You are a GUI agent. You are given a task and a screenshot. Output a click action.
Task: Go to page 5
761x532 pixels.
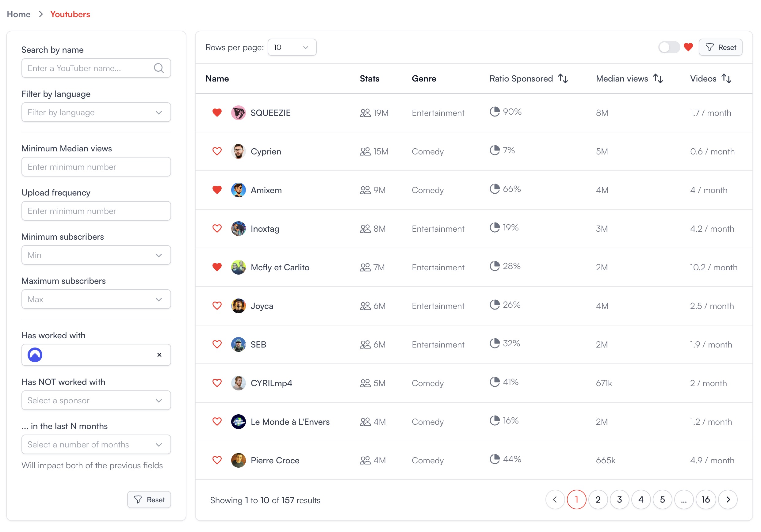click(663, 500)
